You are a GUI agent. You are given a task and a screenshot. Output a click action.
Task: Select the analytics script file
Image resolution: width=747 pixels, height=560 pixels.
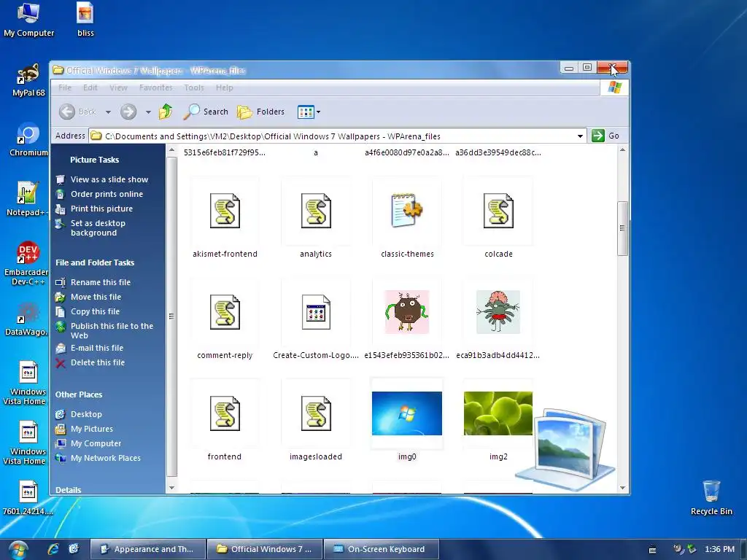[x=316, y=211]
